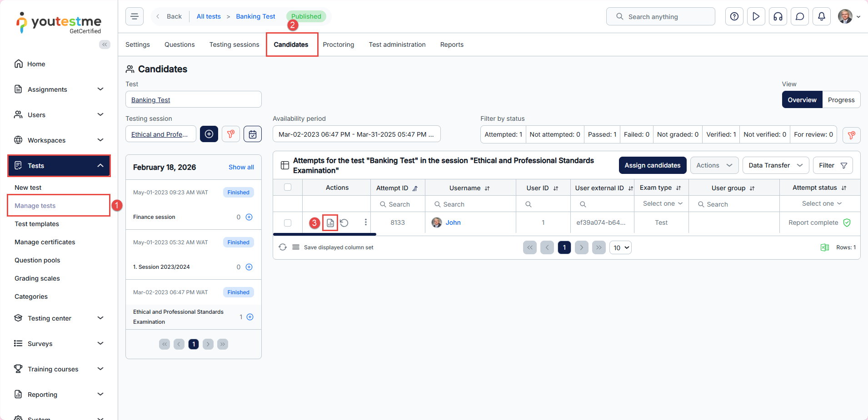The width and height of the screenshot is (868, 420).
Task: Change rows per page dropdown
Action: 620,248
